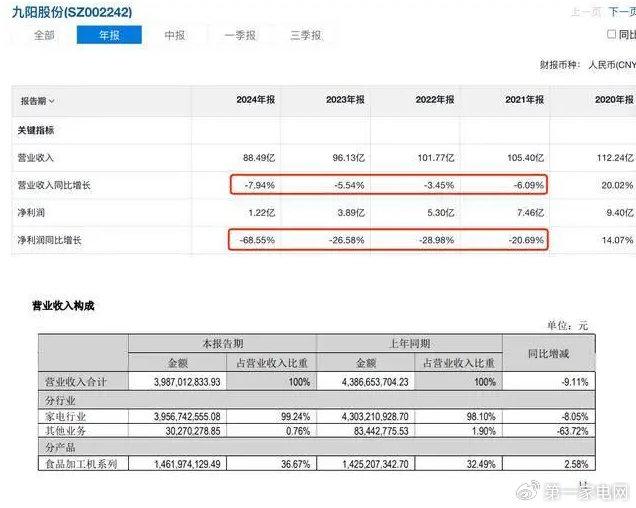Click the 88.49亿 revenue value
This screenshot has height=508, width=636.
click(259, 157)
